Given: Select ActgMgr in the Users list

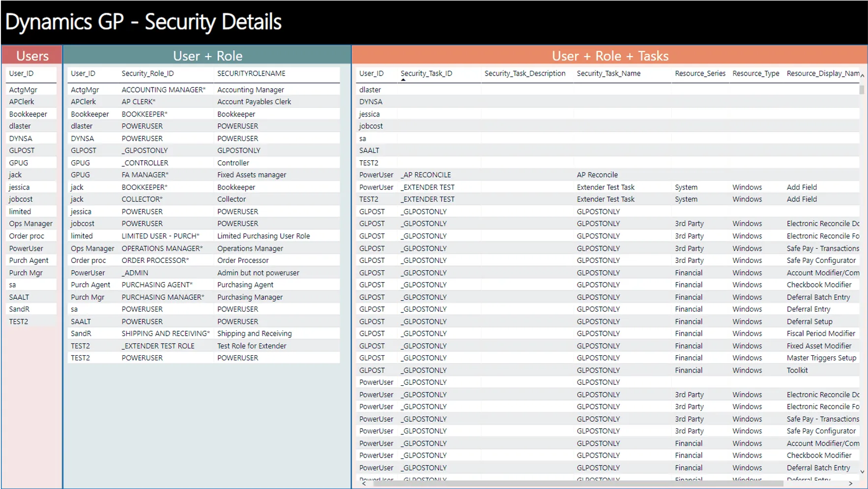Looking at the screenshot, I should (23, 90).
